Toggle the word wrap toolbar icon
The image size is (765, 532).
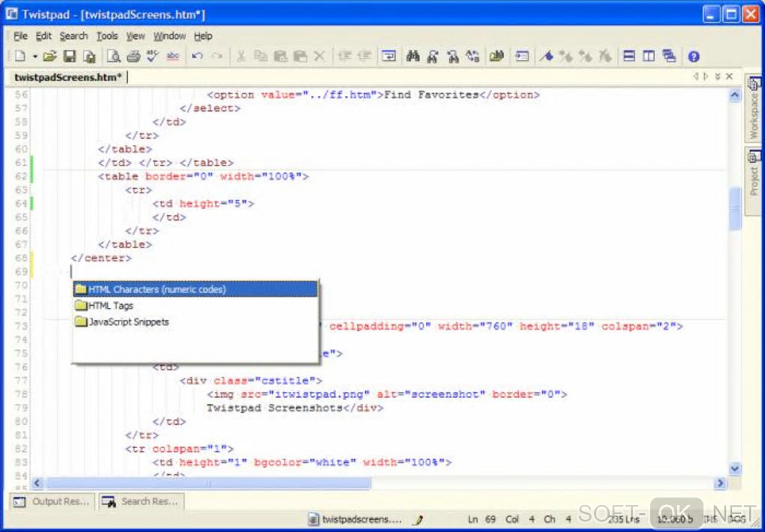coord(388,56)
